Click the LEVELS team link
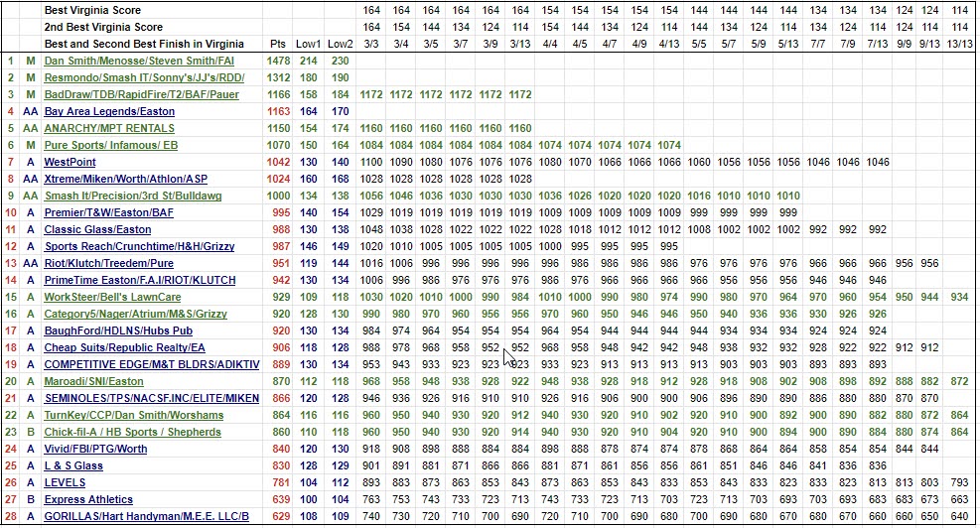 pyautogui.click(x=65, y=482)
